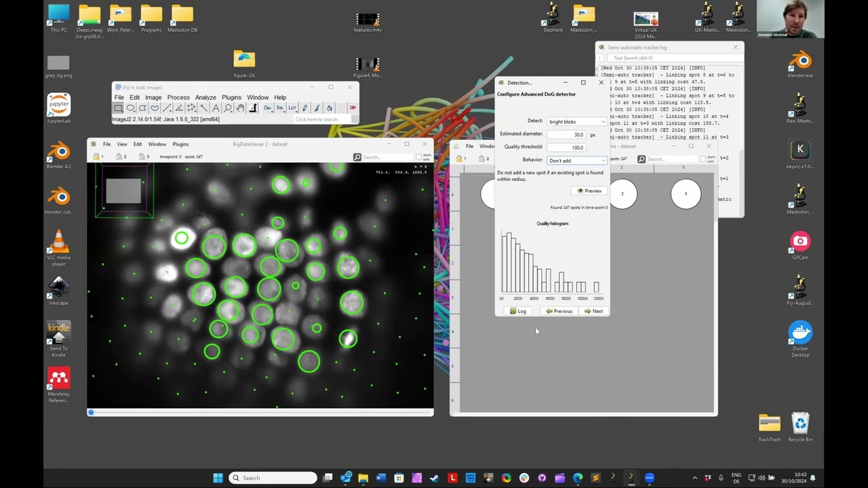Open the BigDataViewer View menu
This screenshot has width=868, height=488.
click(121, 144)
